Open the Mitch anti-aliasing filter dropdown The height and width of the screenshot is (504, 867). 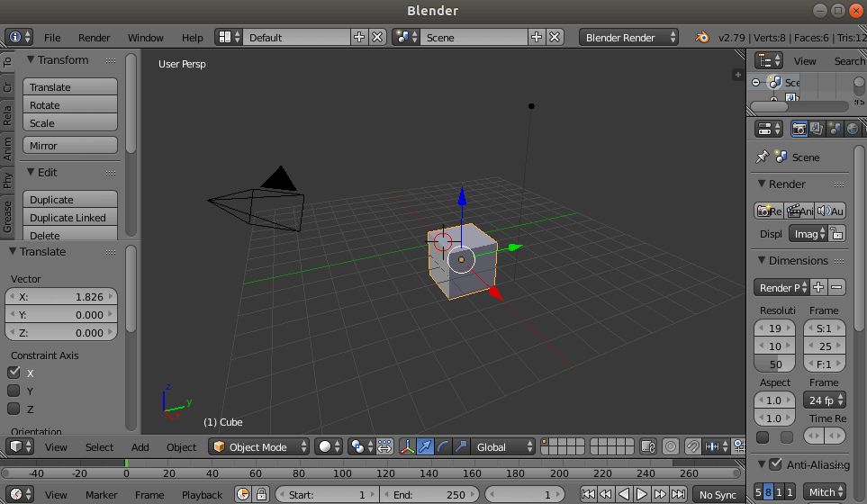pos(825,491)
